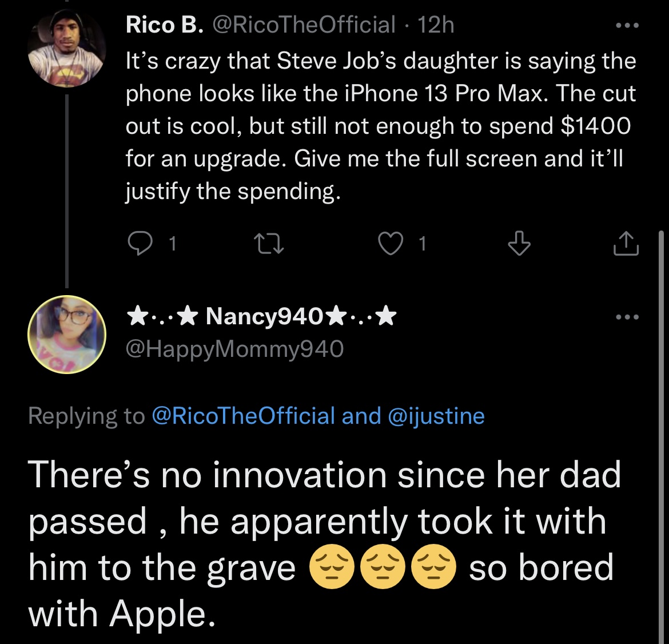Share Rico B.'s tweet
Viewport: 669px width, 644px height.
click(626, 244)
